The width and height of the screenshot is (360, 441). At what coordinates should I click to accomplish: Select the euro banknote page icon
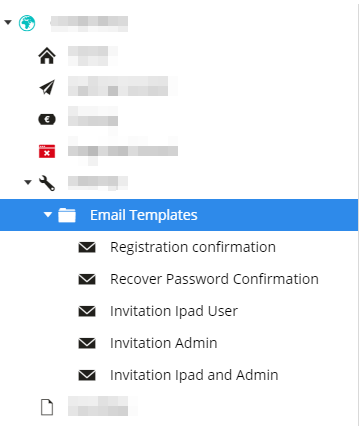pyautogui.click(x=47, y=119)
